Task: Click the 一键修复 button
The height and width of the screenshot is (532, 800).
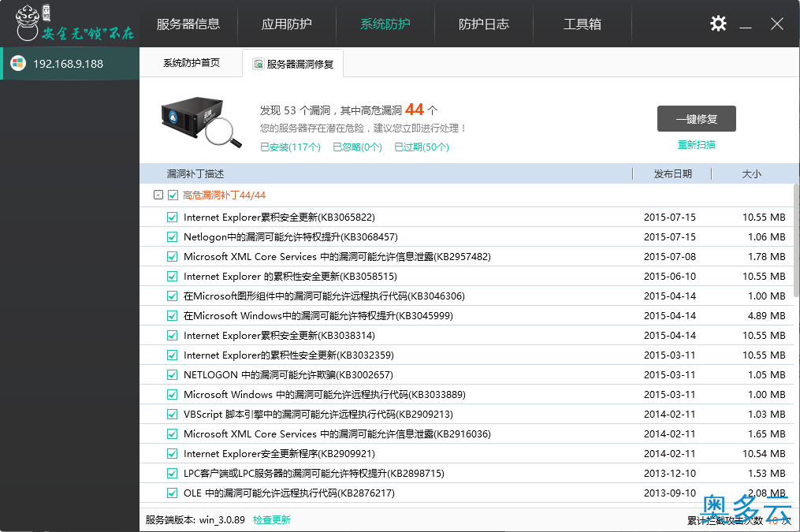Action: [697, 119]
